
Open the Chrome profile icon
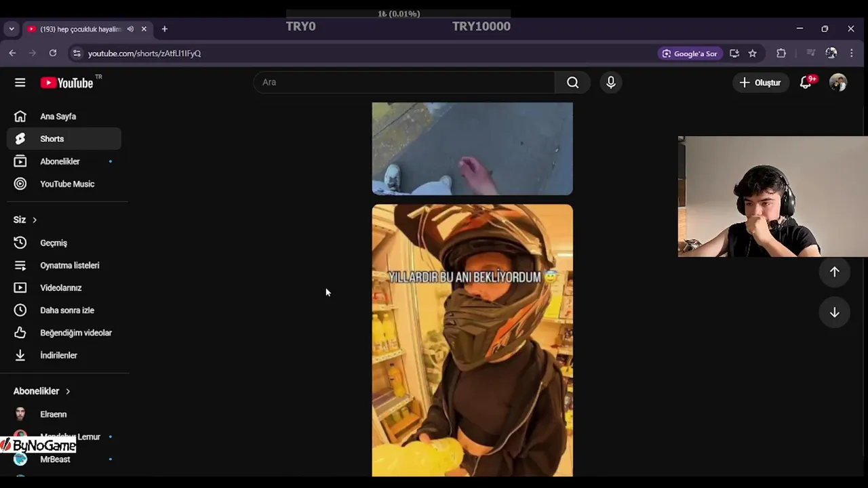pyautogui.click(x=831, y=53)
